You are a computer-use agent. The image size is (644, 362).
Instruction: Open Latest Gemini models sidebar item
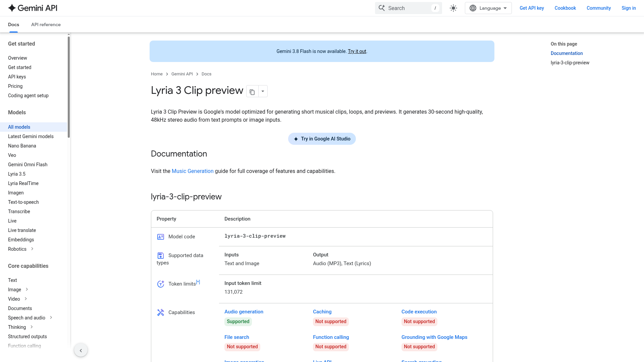click(31, 136)
